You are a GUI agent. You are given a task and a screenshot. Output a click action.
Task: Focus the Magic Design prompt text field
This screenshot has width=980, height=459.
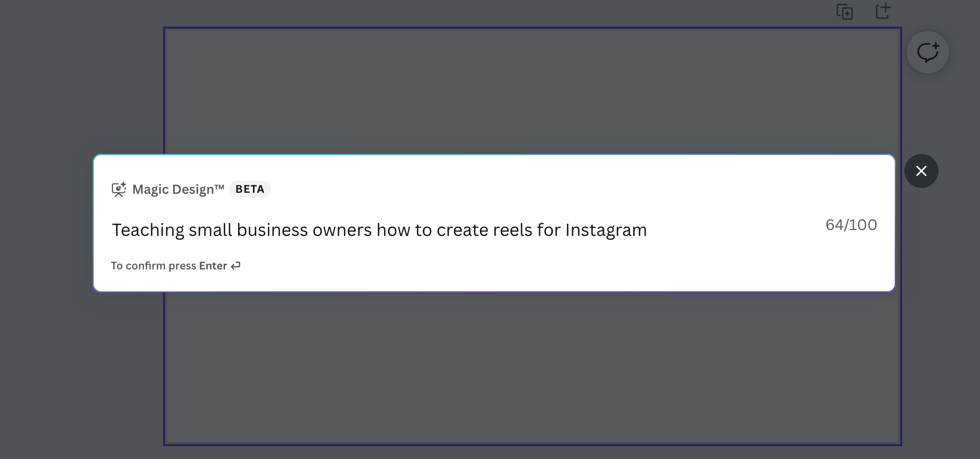(x=463, y=230)
